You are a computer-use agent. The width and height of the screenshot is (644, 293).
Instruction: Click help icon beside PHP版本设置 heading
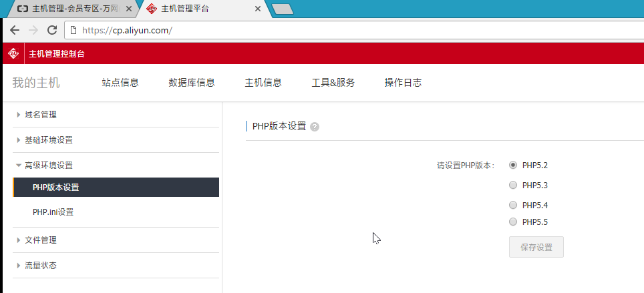click(315, 127)
